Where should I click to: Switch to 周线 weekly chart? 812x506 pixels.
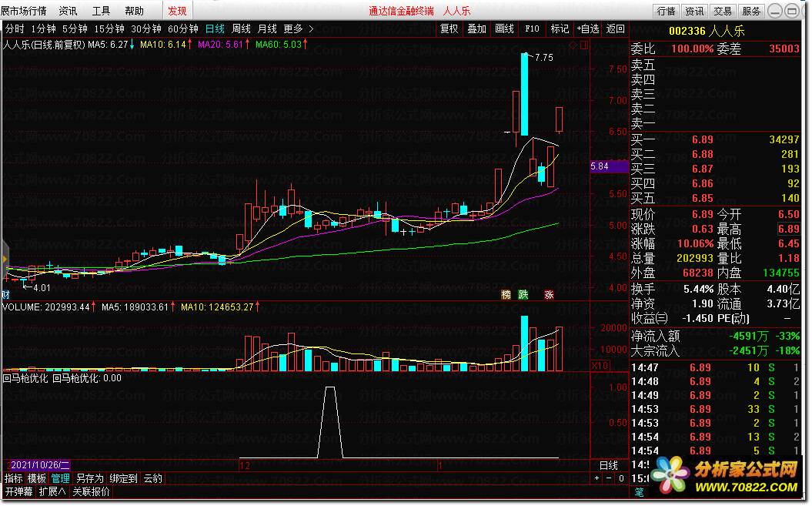pyautogui.click(x=242, y=29)
